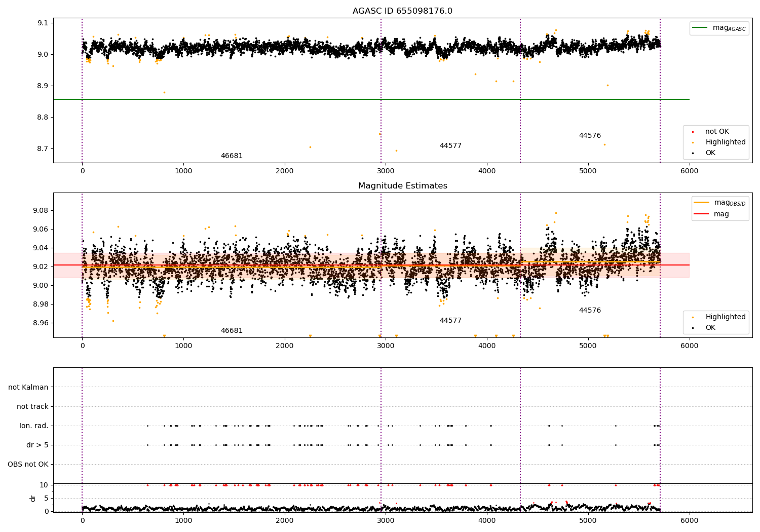
Task: Click OBSID label 44576 in top plot
Action: pyautogui.click(x=590, y=136)
